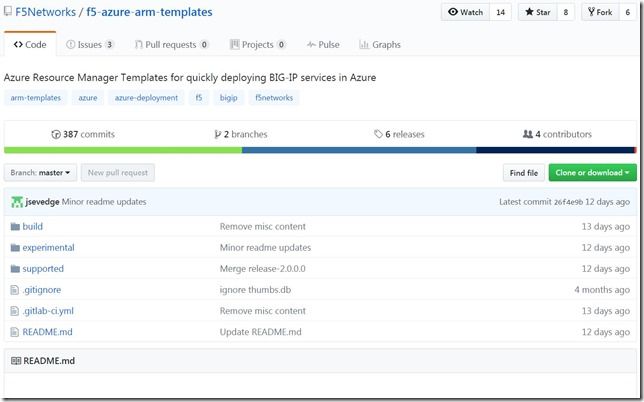Click the jsevedge avatar icon
This screenshot has width=644, height=402.
point(17,202)
